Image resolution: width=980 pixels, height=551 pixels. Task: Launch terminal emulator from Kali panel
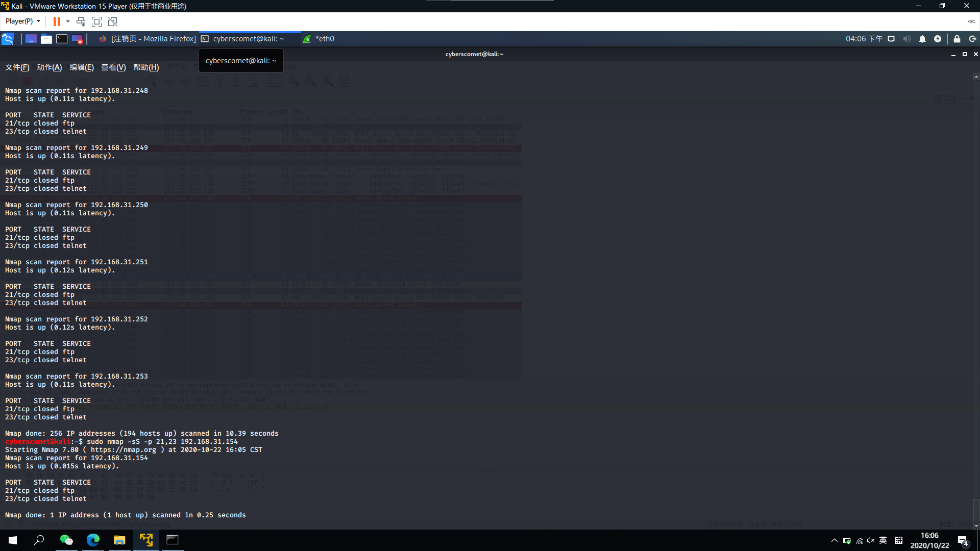click(62, 39)
